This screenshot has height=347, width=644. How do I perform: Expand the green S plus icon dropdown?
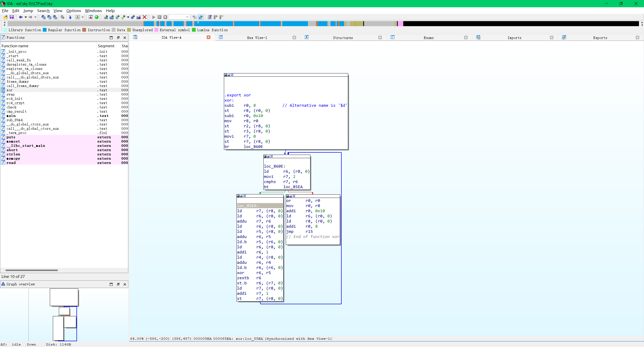click(128, 17)
